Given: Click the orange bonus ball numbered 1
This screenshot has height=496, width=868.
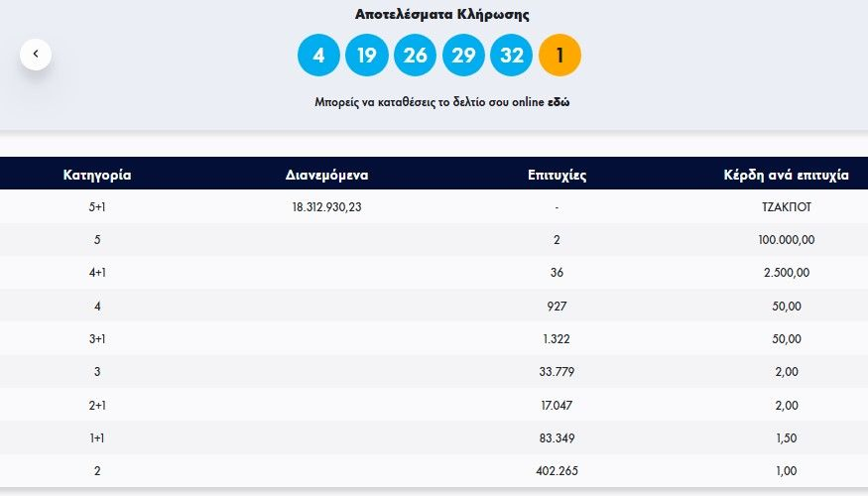Looking at the screenshot, I should coord(559,56).
